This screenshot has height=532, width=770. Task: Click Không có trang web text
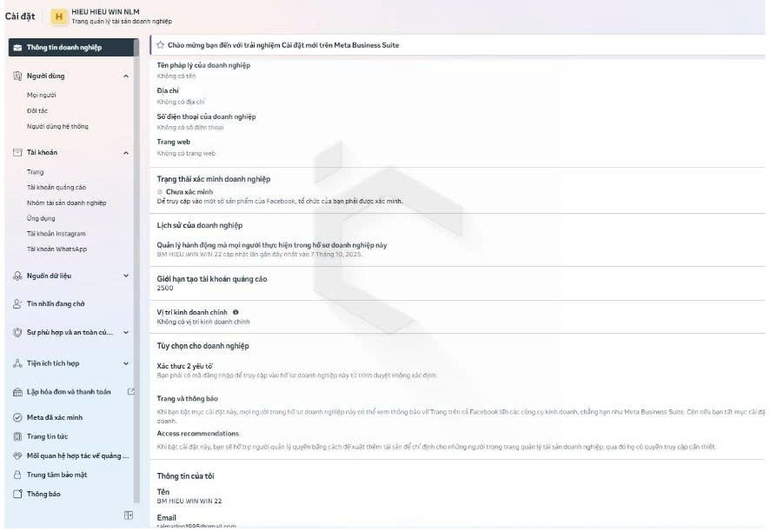186,153
